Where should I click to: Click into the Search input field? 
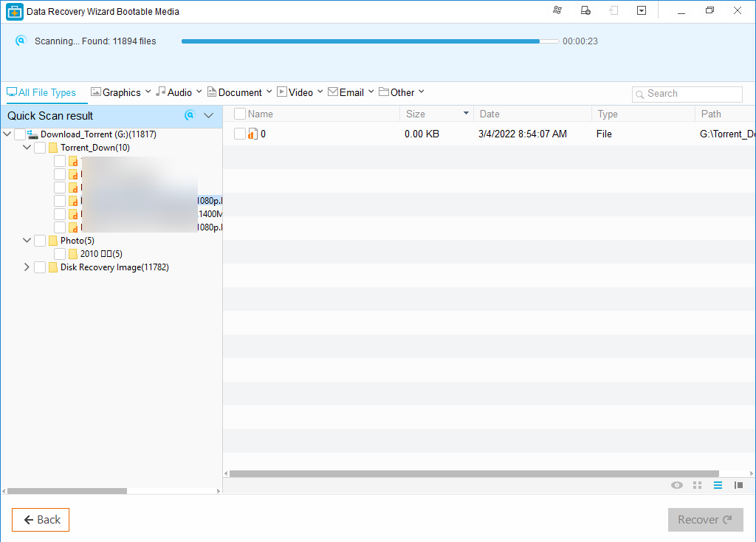pyautogui.click(x=687, y=94)
